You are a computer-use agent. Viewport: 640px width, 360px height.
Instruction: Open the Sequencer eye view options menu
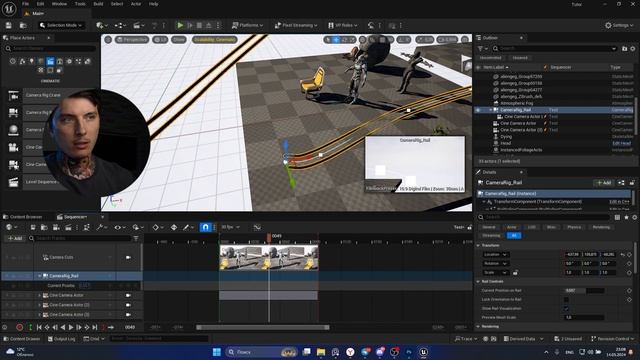pyautogui.click(x=119, y=227)
